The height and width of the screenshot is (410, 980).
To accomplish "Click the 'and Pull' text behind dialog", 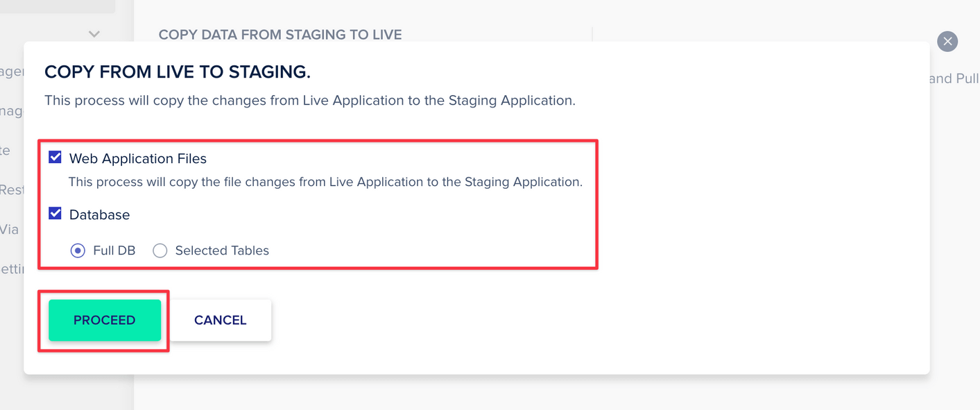I will 954,78.
